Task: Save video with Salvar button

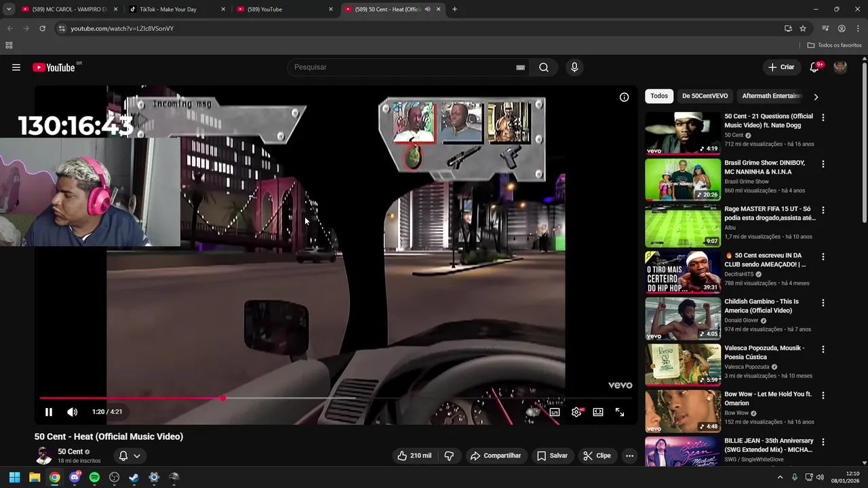Action: pos(553,455)
